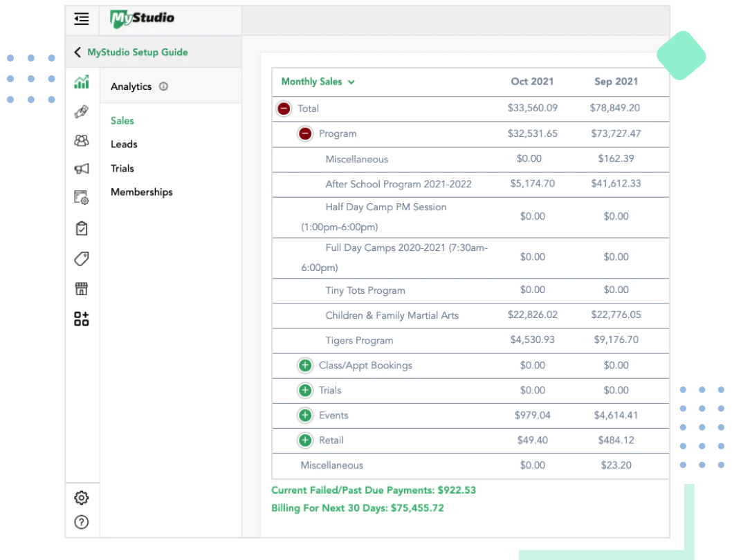Screen dimensions: 732x560
Task: Collapse the Program row
Action: (x=305, y=133)
